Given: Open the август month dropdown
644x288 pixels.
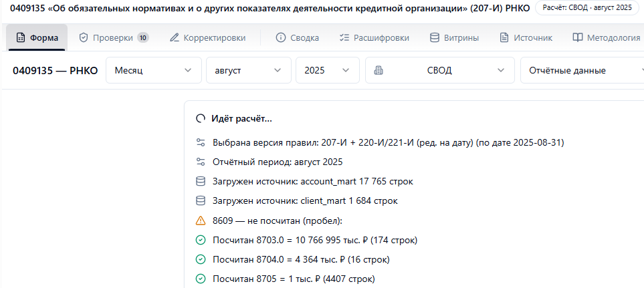Looking at the screenshot, I should point(249,70).
